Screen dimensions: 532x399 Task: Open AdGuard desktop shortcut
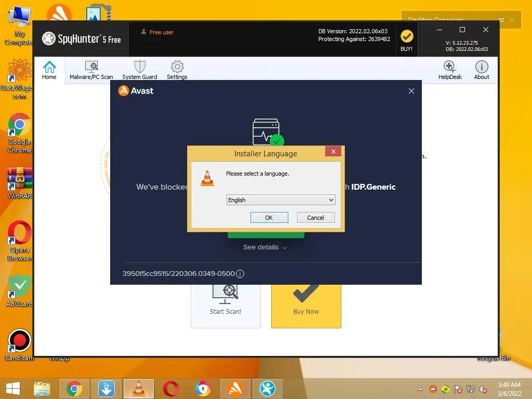click(x=19, y=291)
